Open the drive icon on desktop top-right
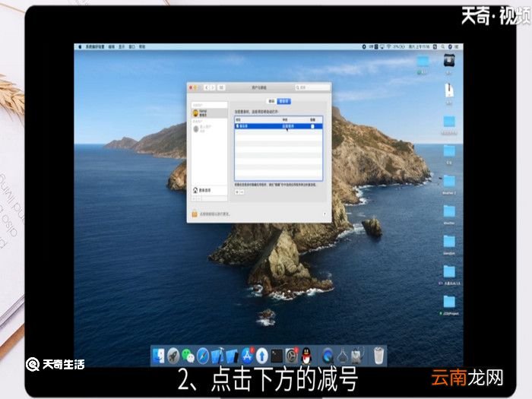 tap(449, 61)
